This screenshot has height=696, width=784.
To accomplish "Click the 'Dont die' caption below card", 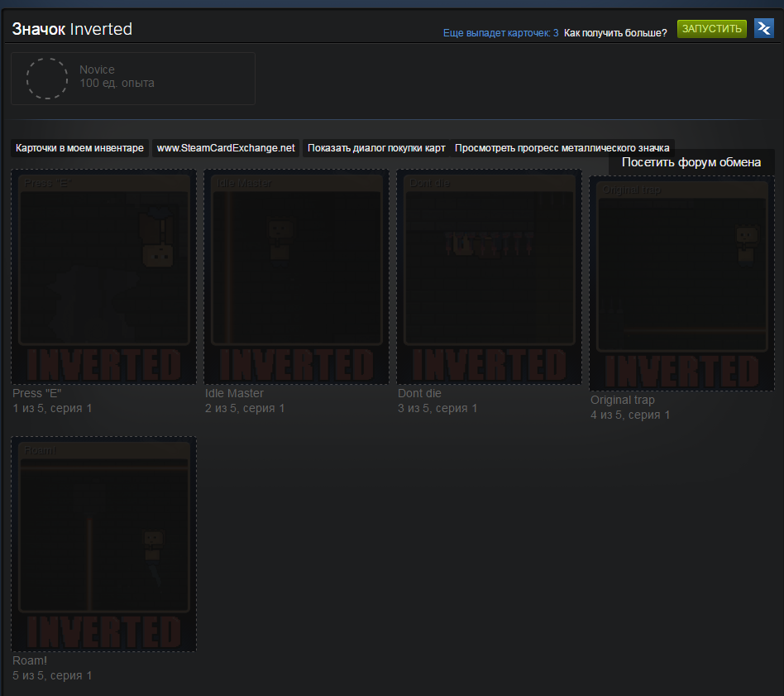I will (x=419, y=393).
